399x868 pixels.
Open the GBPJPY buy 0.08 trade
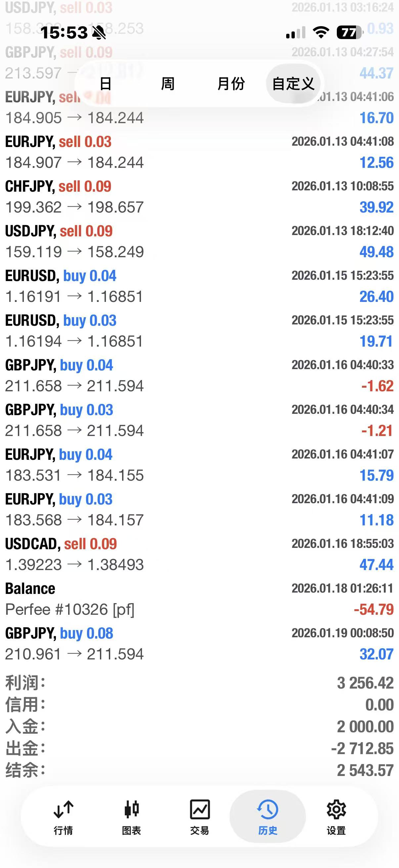pyautogui.click(x=199, y=643)
